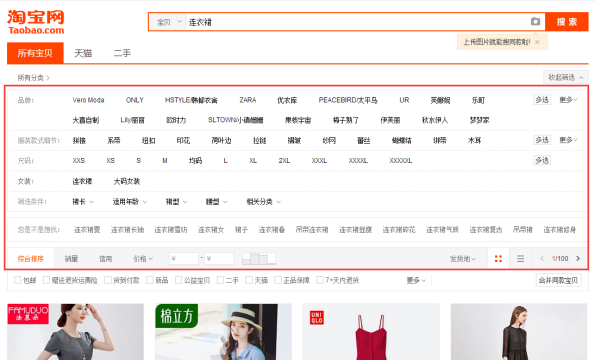The height and width of the screenshot is (361, 594).
Task: Select size 均码
Action: [195, 161]
